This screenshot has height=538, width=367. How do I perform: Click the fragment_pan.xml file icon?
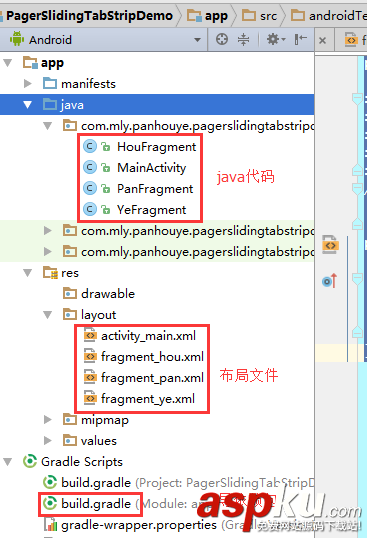pos(90,377)
